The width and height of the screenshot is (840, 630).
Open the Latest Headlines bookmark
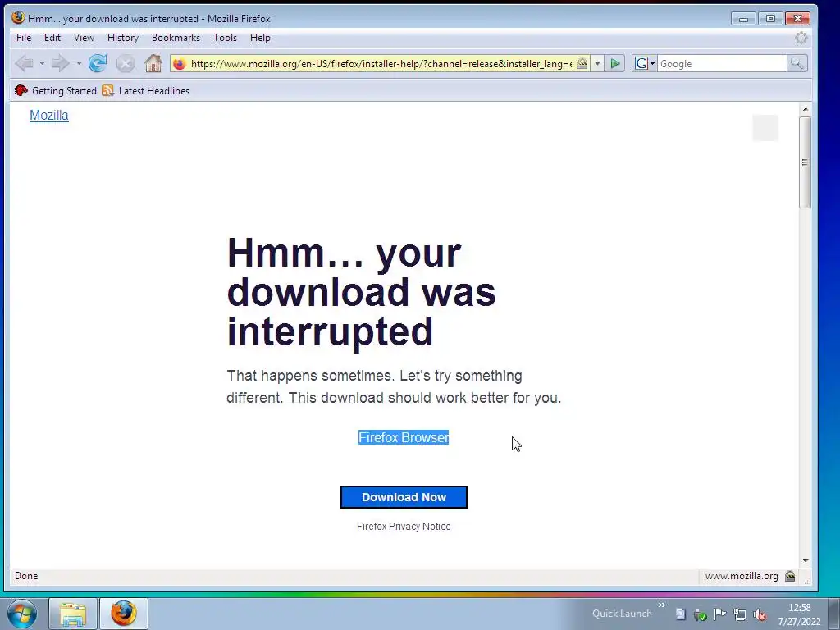[x=153, y=90]
